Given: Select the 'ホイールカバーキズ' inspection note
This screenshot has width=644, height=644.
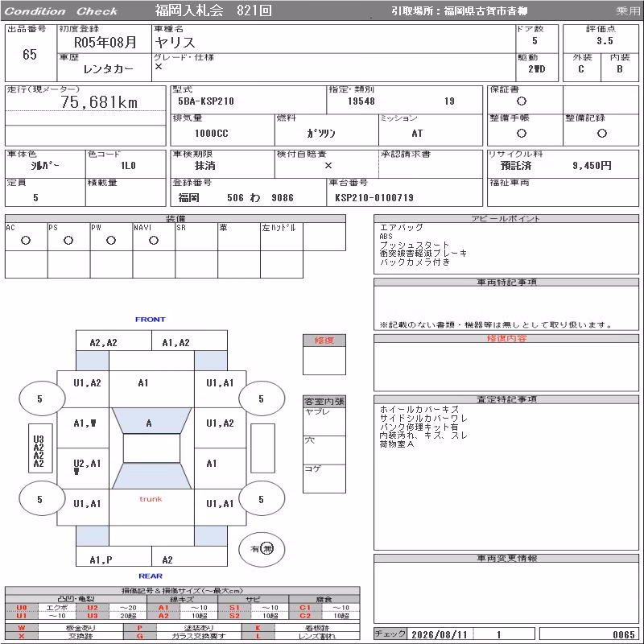Looking at the screenshot, I should 419,410.
